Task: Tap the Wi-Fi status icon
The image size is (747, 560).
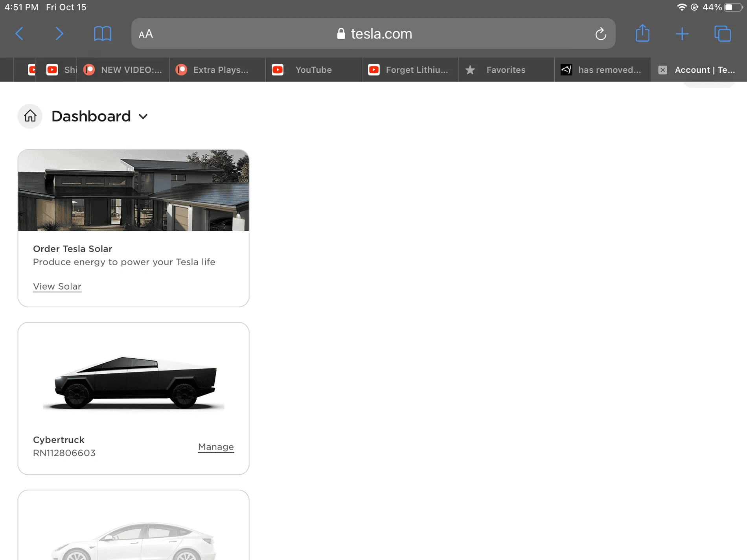Action: point(681,7)
